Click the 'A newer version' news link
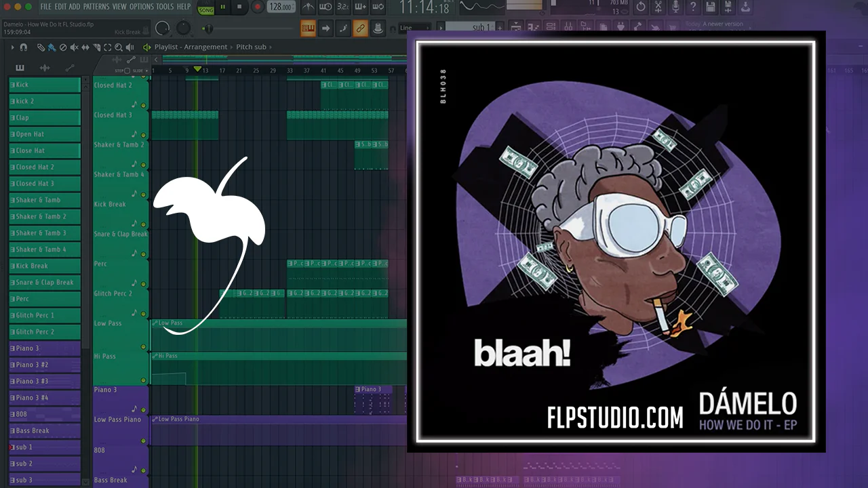 [723, 24]
